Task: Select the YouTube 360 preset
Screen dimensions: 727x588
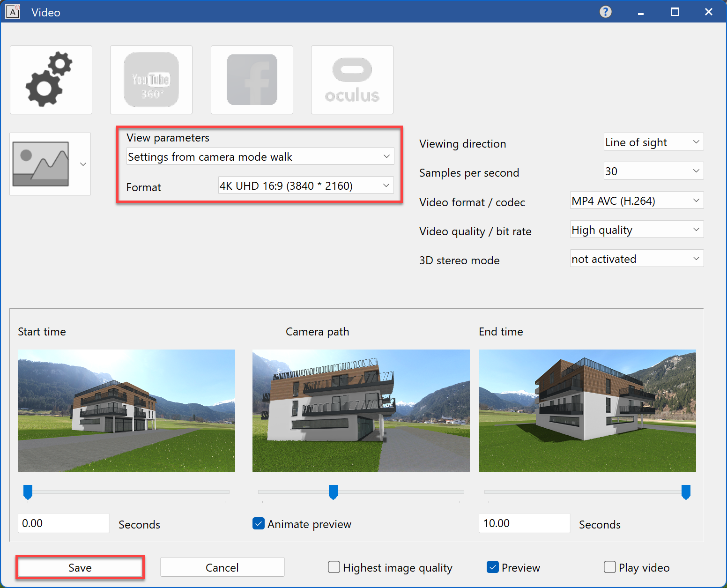Action: (151, 80)
